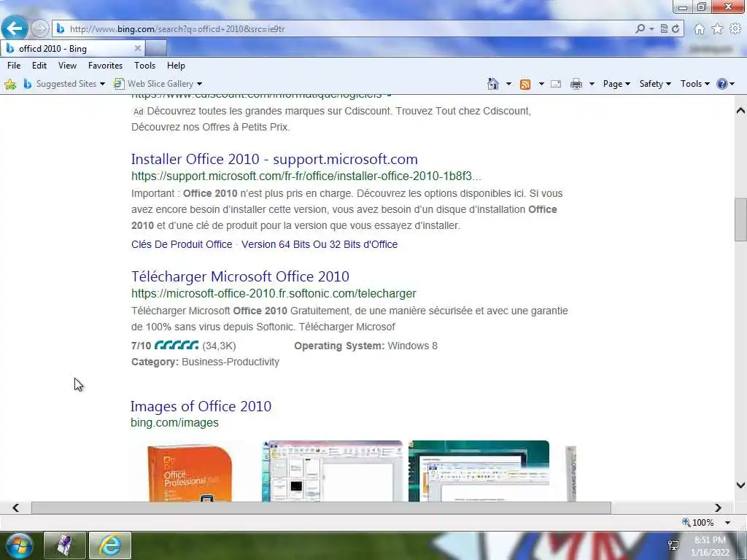747x560 pixels.
Task: Open Installer Office 2010 - support.microsoft.com link
Action: (x=274, y=159)
